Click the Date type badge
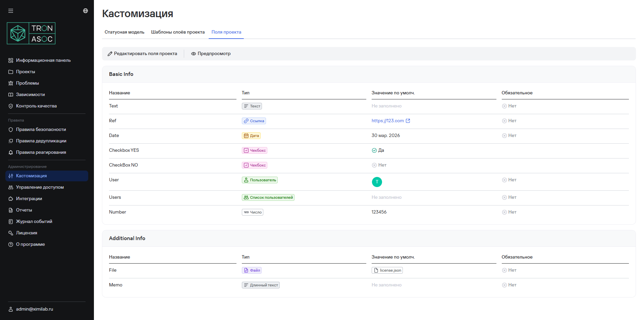The height and width of the screenshot is (320, 644). coord(251,136)
